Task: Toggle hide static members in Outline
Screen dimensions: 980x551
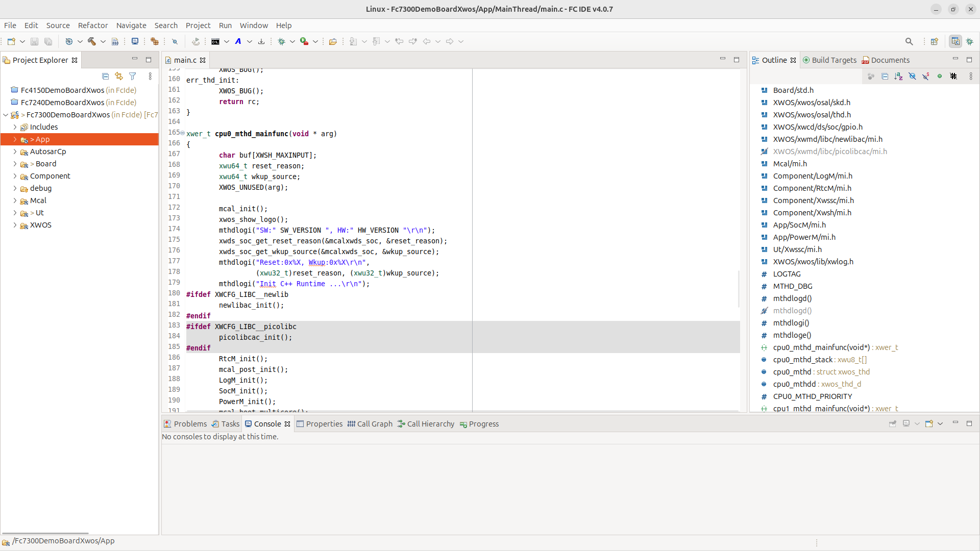Action: coord(926,76)
